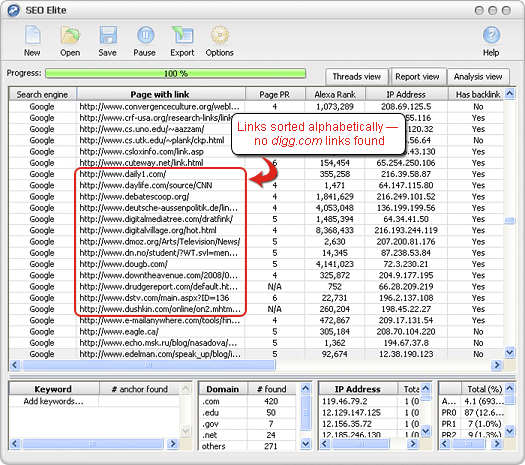
Task: Select the dougb.com link row
Action: click(256, 264)
